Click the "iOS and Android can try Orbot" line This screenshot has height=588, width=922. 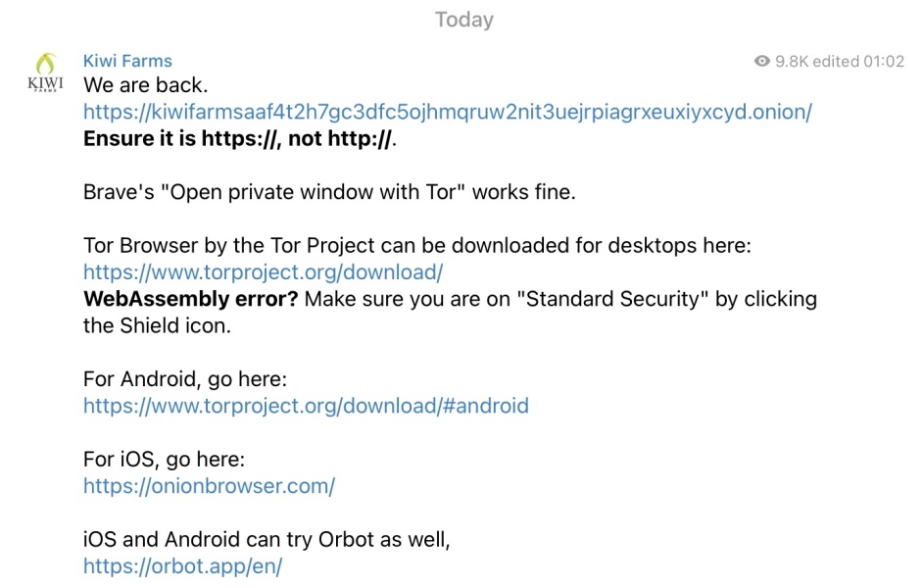pos(267,539)
